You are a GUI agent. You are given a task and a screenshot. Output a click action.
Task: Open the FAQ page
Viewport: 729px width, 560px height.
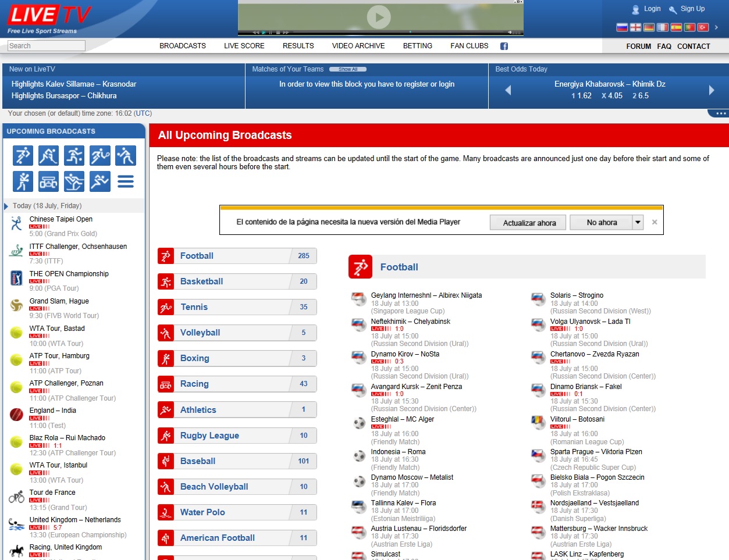point(664,47)
